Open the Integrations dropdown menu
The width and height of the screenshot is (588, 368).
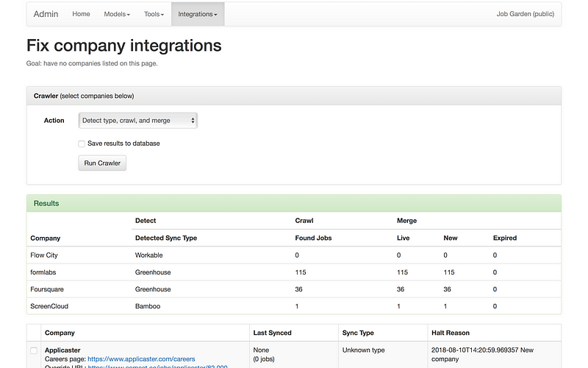(198, 14)
